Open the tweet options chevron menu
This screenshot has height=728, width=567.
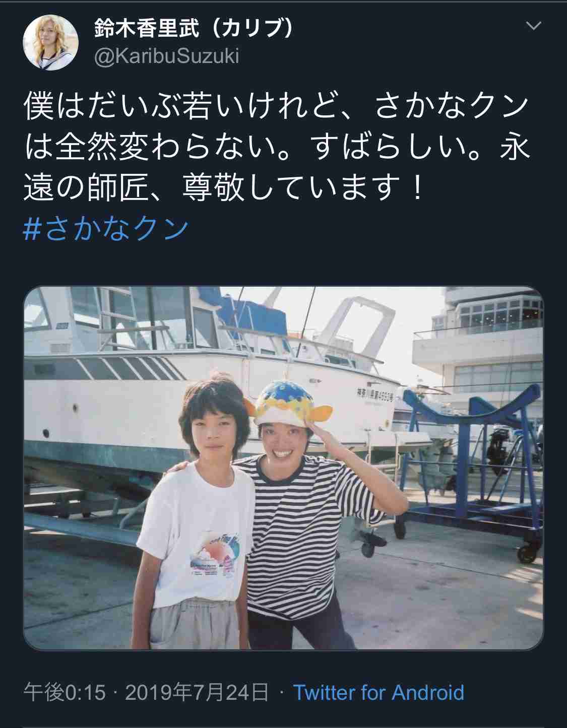coord(533,26)
